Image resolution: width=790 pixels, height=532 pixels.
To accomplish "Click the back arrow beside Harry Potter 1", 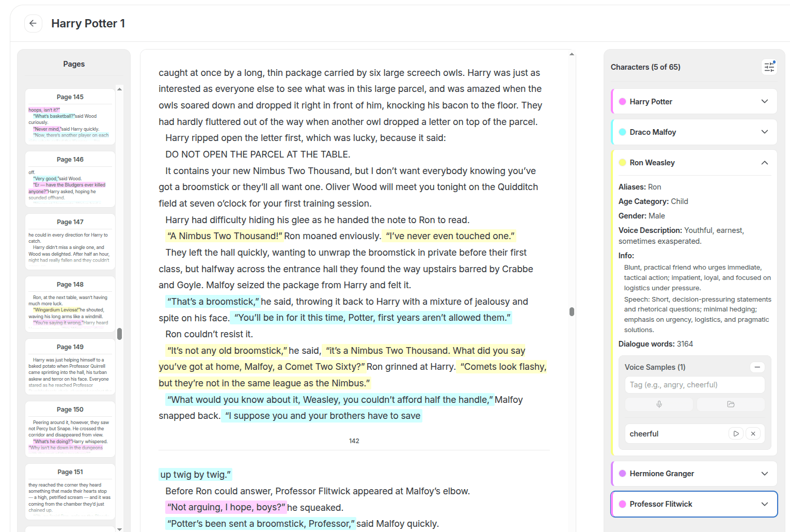I will 33,23.
